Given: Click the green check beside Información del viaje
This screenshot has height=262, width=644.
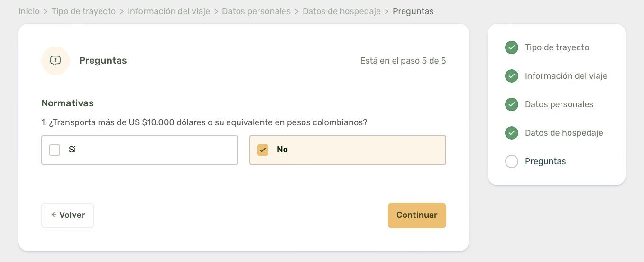Looking at the screenshot, I should (x=512, y=76).
